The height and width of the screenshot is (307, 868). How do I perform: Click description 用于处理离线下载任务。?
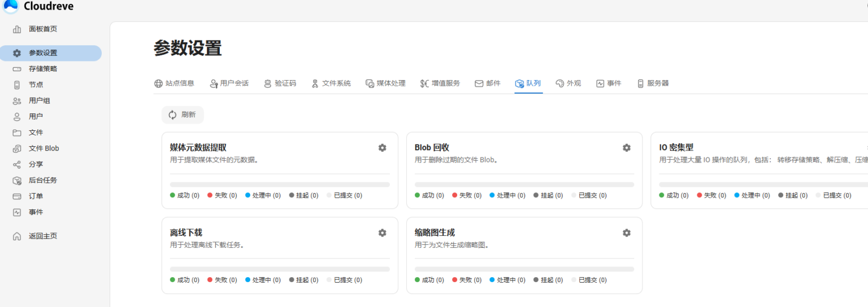(207, 245)
